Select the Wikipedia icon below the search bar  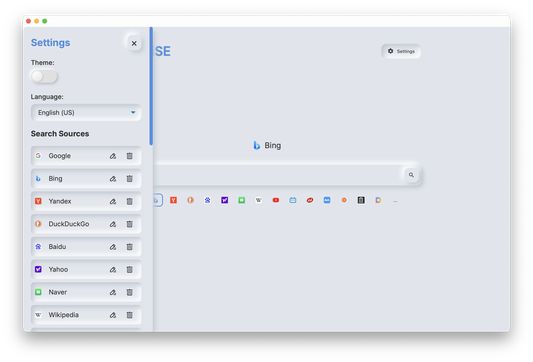(259, 200)
